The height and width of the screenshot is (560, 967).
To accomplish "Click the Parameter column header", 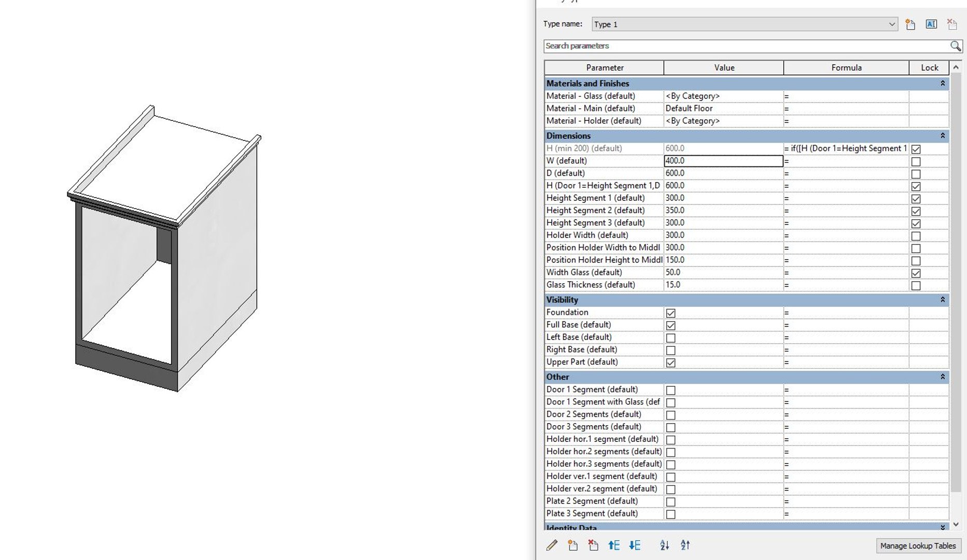I will point(605,68).
